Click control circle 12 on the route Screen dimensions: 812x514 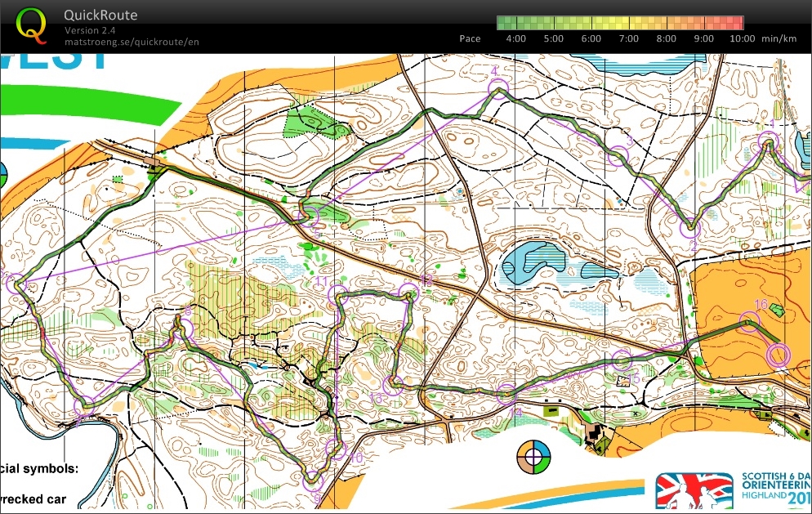tap(408, 293)
